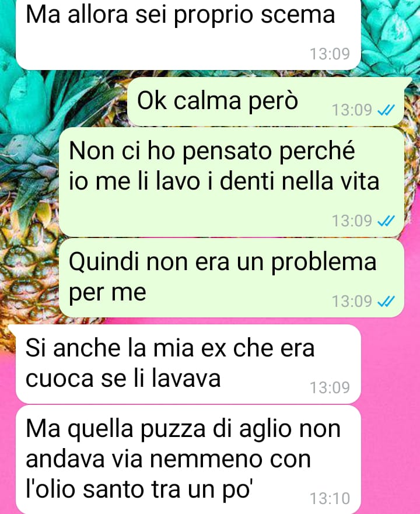Select the "Ok calma però" message bubble
Viewport: 420px width, 514px height.
click(x=266, y=102)
